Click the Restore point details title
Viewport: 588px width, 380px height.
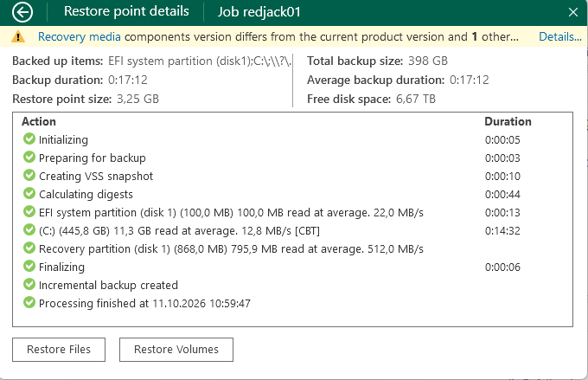(126, 11)
